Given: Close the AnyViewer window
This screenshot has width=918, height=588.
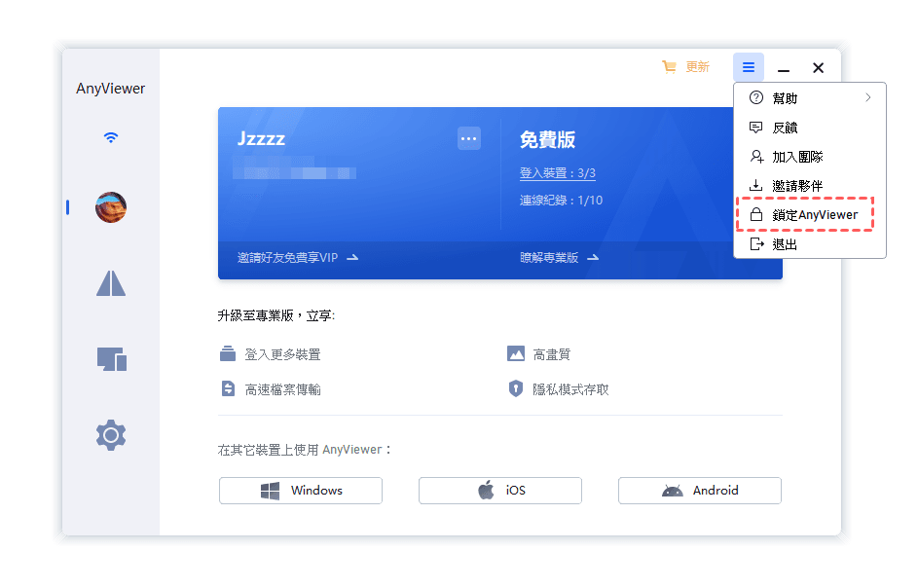Looking at the screenshot, I should click(819, 68).
